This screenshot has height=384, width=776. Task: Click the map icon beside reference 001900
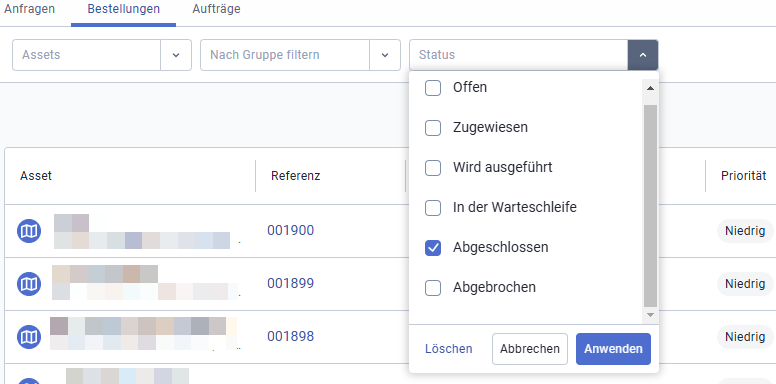pyautogui.click(x=29, y=231)
